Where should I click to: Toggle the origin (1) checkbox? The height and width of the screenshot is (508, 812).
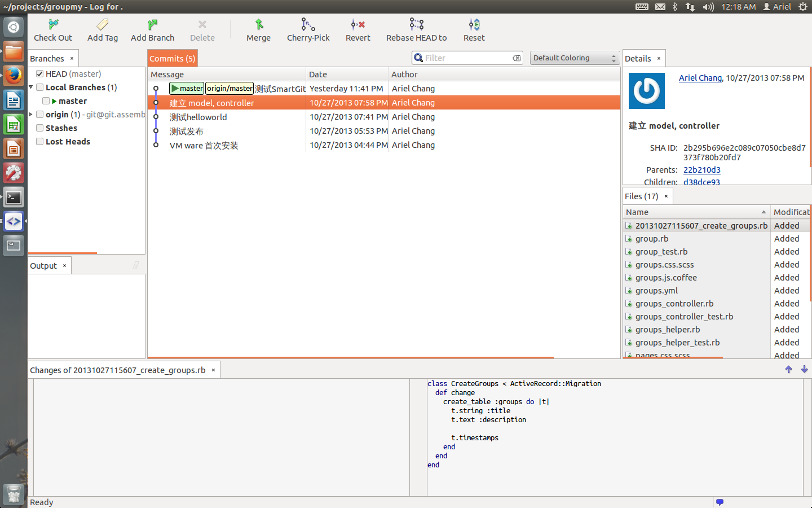pyautogui.click(x=40, y=115)
